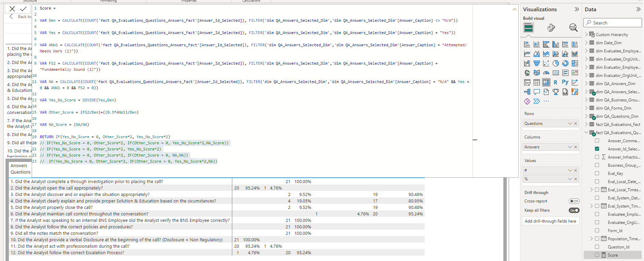Remove the # field from Values
The width and height of the screenshot is (644, 261).
576,170
